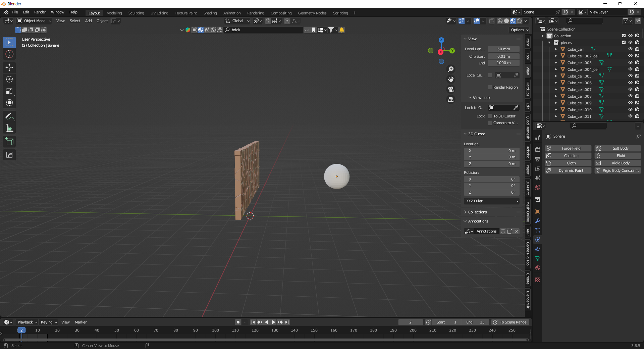Open the XYZ Euler rotation mode dropdown
Screen dimensions: 644x349
pos(492,201)
